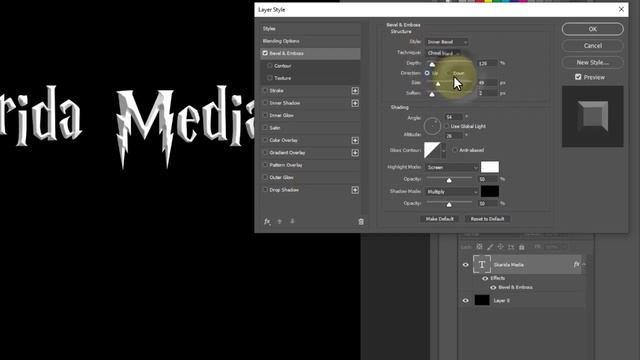The image size is (640, 360).
Task: Click the delete effect trash icon
Action: click(361, 222)
